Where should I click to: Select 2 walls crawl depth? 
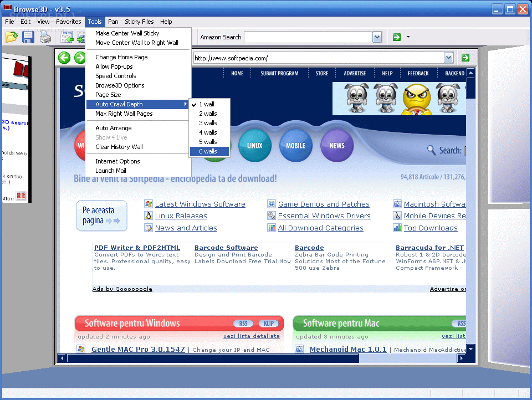click(x=209, y=114)
